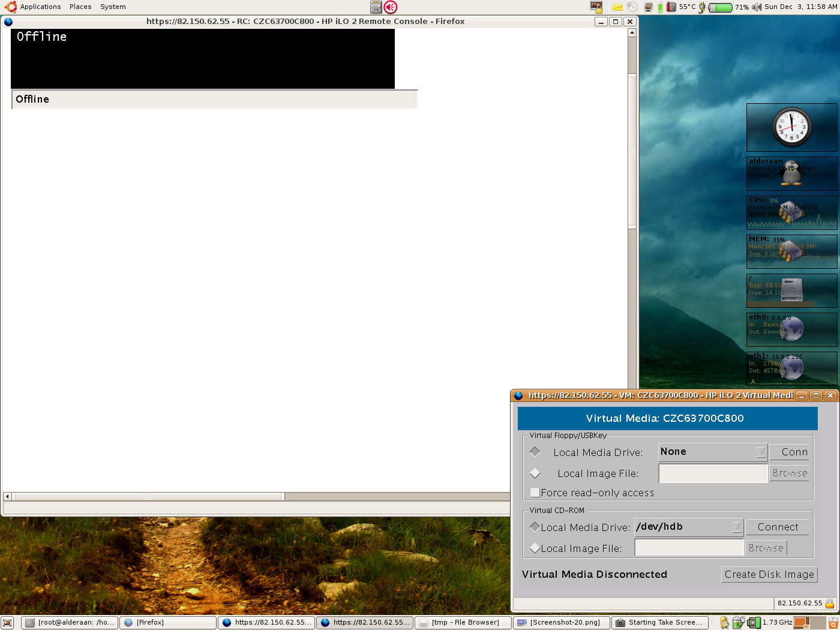
Task: Open the Places menu
Action: 80,7
